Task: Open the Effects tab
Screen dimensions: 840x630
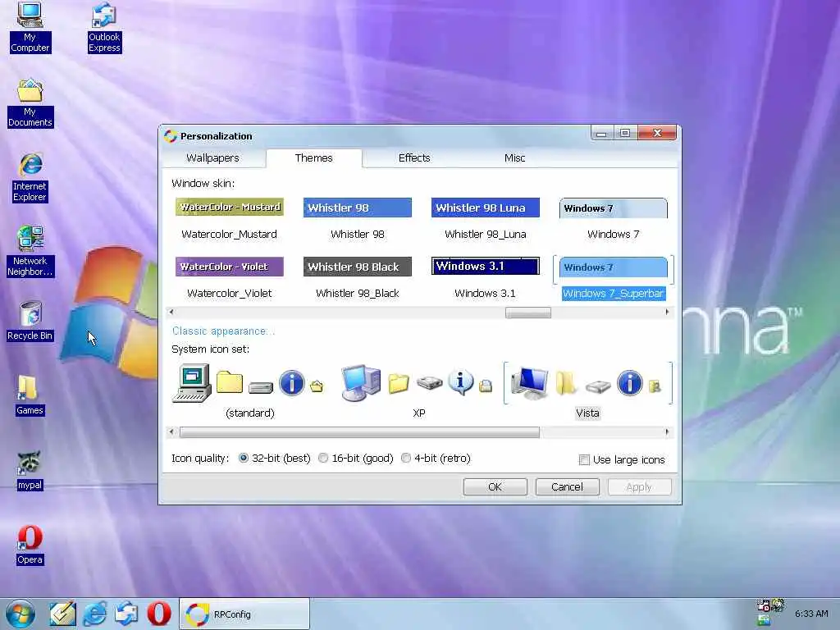Action: (414, 158)
